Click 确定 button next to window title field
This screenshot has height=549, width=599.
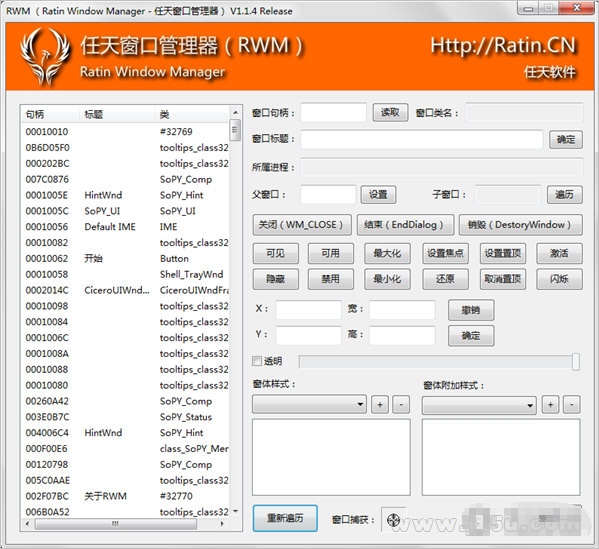(x=566, y=139)
